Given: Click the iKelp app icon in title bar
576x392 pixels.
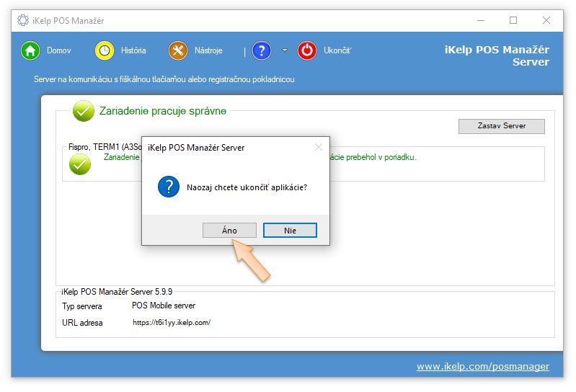Looking at the screenshot, I should click(23, 20).
